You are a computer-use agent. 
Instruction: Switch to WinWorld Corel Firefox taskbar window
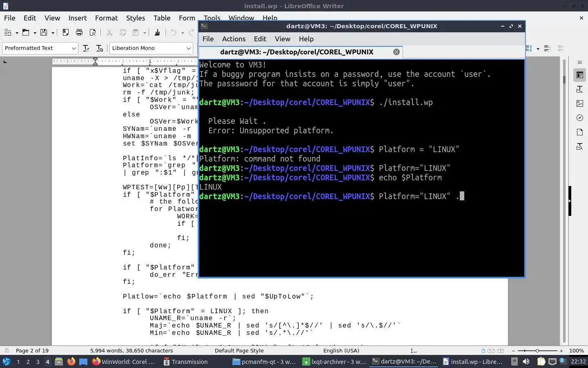tap(123, 361)
